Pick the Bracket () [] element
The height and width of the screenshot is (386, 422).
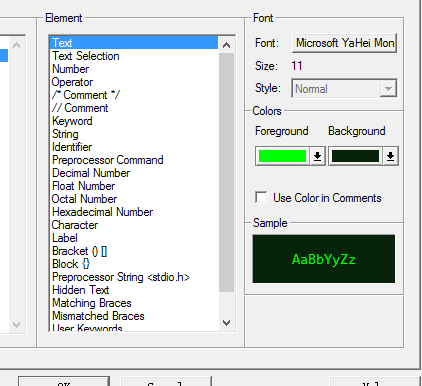point(79,251)
